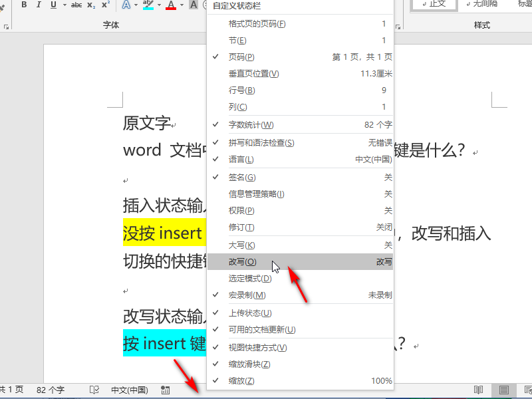This screenshot has height=399, width=532.
Task: Apply Bold formatting from the ribbon
Action: pos(24,5)
